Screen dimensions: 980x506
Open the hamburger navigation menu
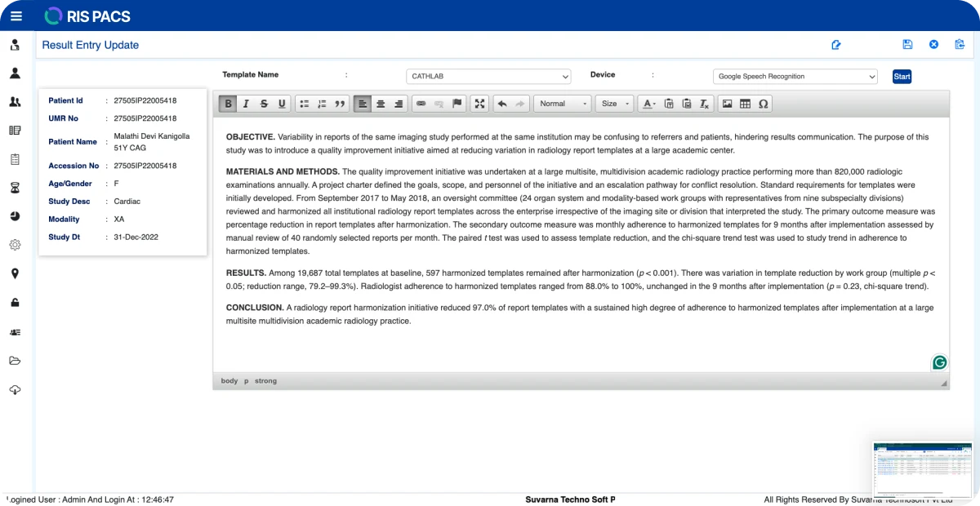pyautogui.click(x=16, y=16)
